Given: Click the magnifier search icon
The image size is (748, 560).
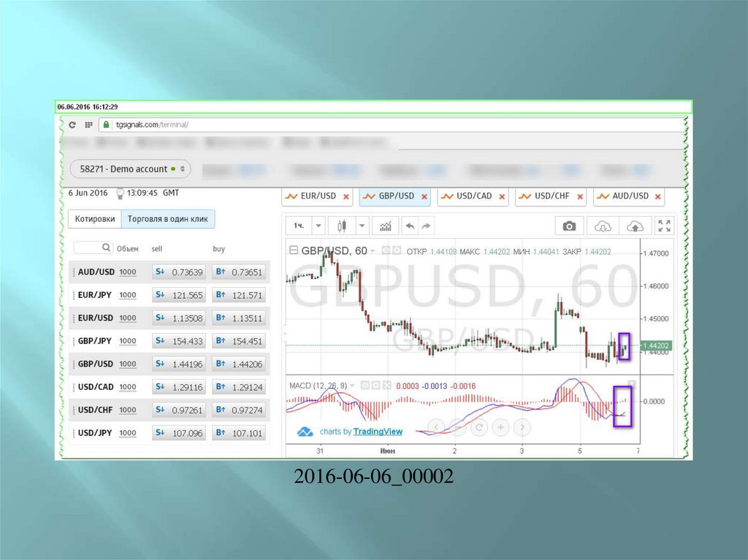Looking at the screenshot, I should pyautogui.click(x=107, y=247).
